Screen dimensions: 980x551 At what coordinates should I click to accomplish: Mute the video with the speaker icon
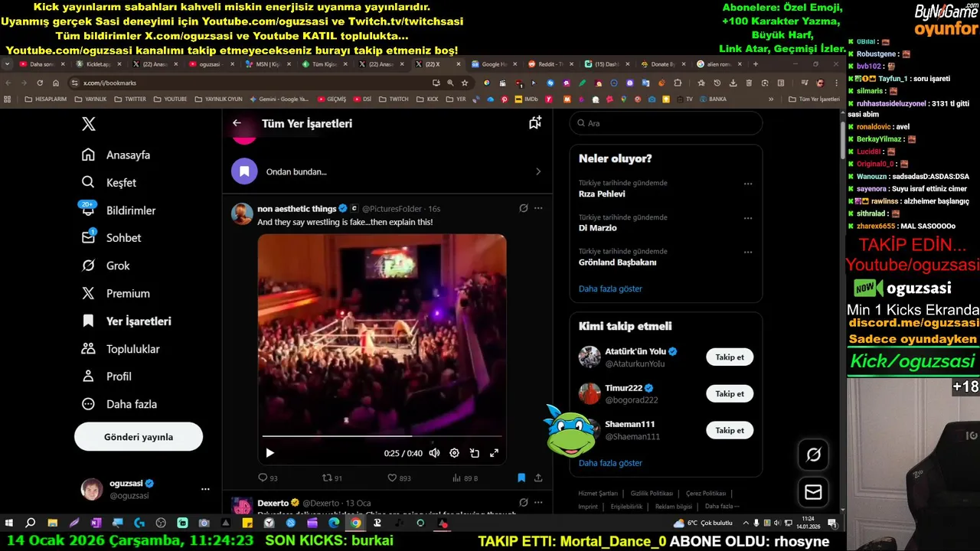(434, 453)
